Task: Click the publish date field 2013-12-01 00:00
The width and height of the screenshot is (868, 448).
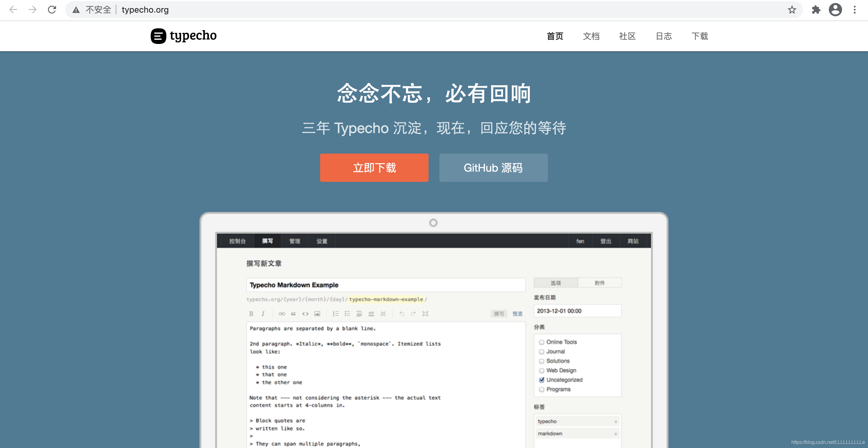Action: coord(577,311)
